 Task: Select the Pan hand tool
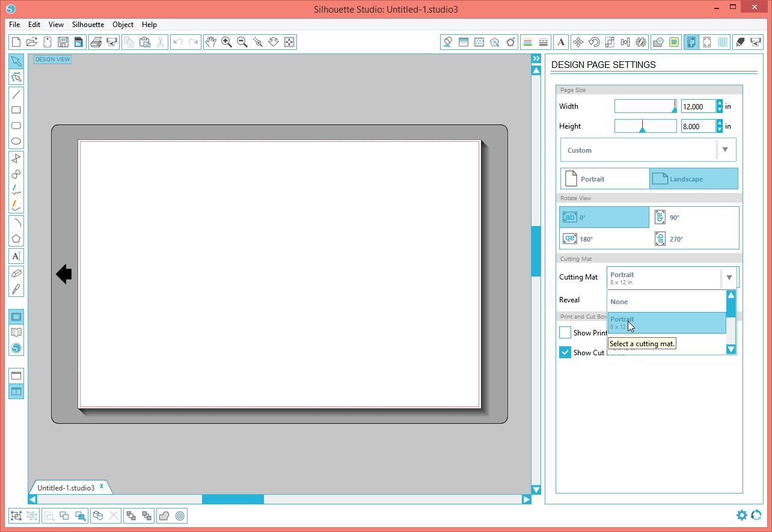[x=210, y=42]
